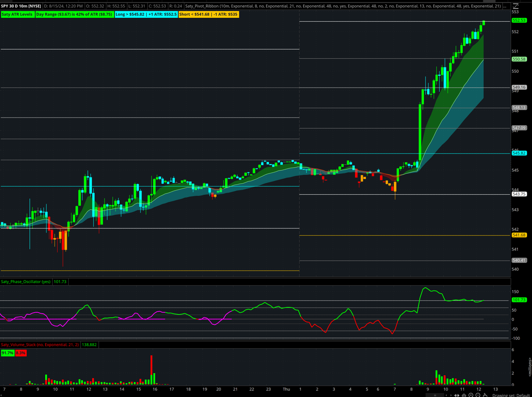The height and width of the screenshot is (397, 532).
Task: Click the 'Long > $545.82' cyan label
Action: (x=147, y=14)
